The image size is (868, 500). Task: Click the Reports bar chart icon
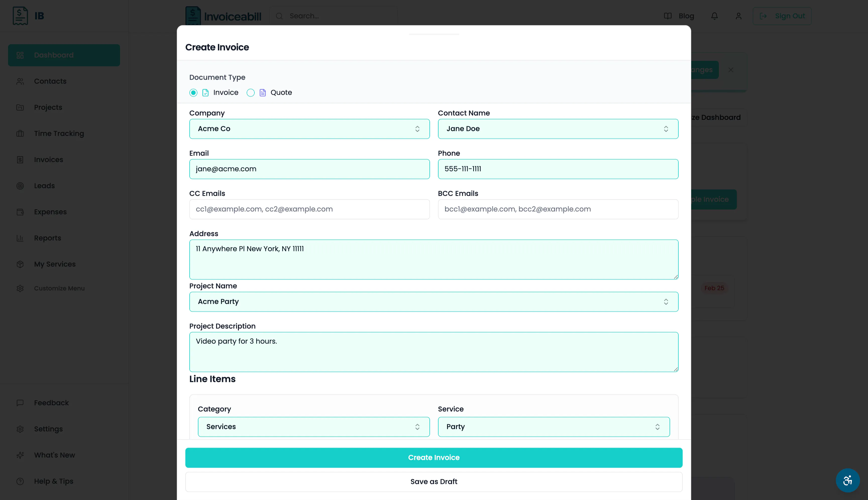(20, 238)
